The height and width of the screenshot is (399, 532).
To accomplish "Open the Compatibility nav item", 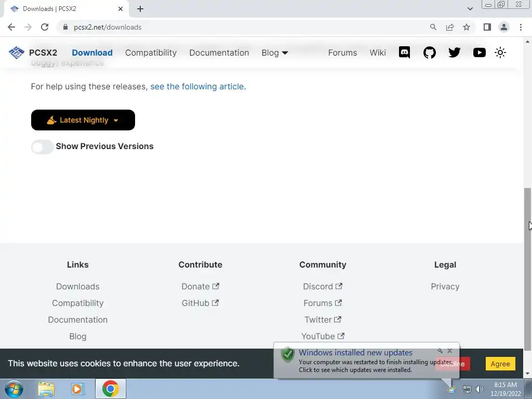I will 151,52.
